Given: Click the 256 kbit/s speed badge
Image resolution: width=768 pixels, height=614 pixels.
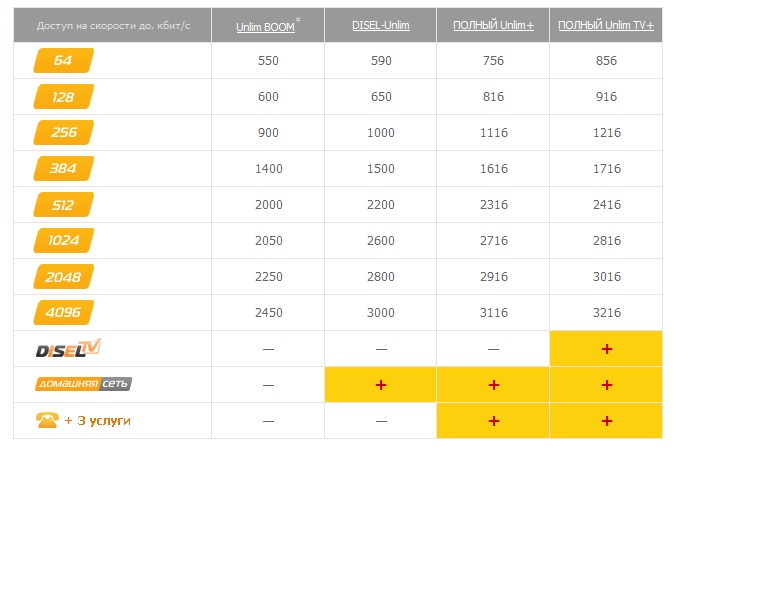Looking at the screenshot, I should (64, 132).
